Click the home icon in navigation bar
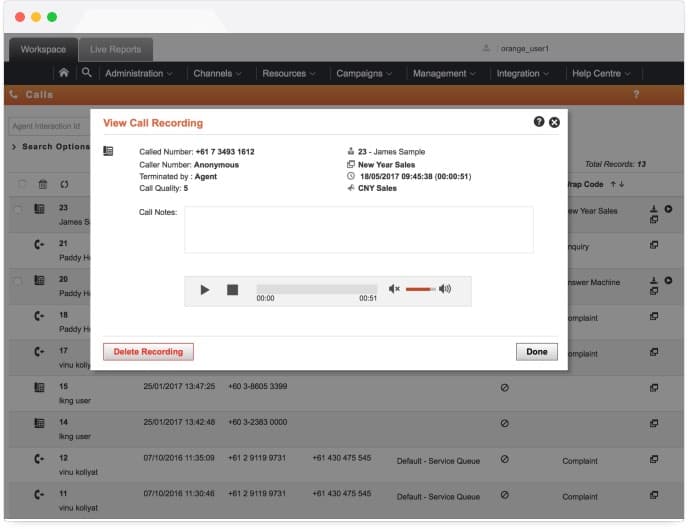The width and height of the screenshot is (688, 529). 64,73
